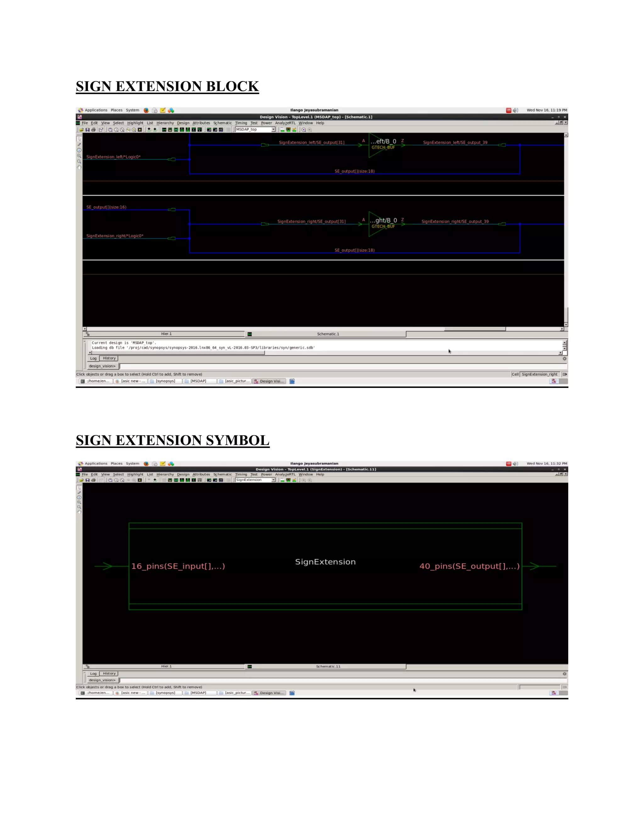Click the zoom-in magnifier tool in the upper left sidebar
Image resolution: width=644 pixels, height=833 pixels.
tap(79, 156)
